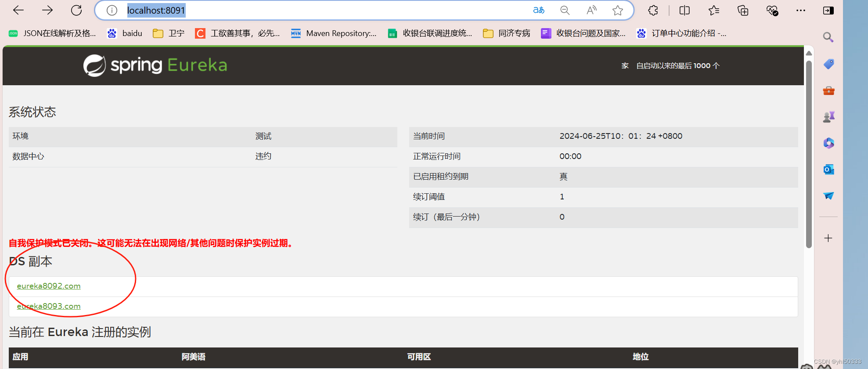Select the 数据中心 value 违约
This screenshot has height=369, width=868.
point(263,156)
